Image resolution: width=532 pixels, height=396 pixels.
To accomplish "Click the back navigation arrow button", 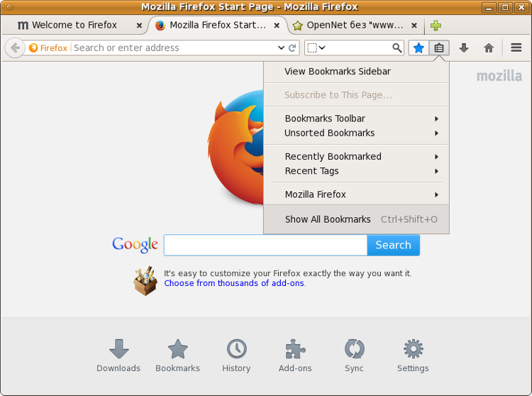I will (x=15, y=48).
